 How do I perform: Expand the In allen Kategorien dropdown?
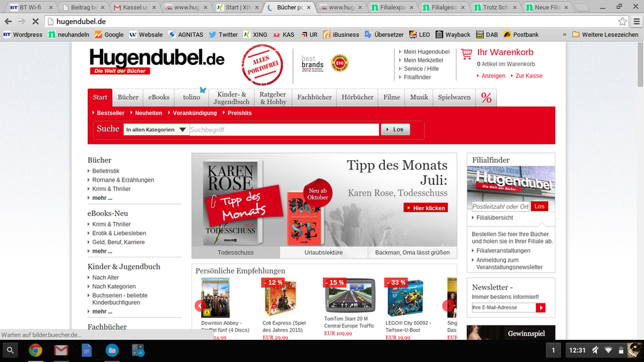point(156,130)
